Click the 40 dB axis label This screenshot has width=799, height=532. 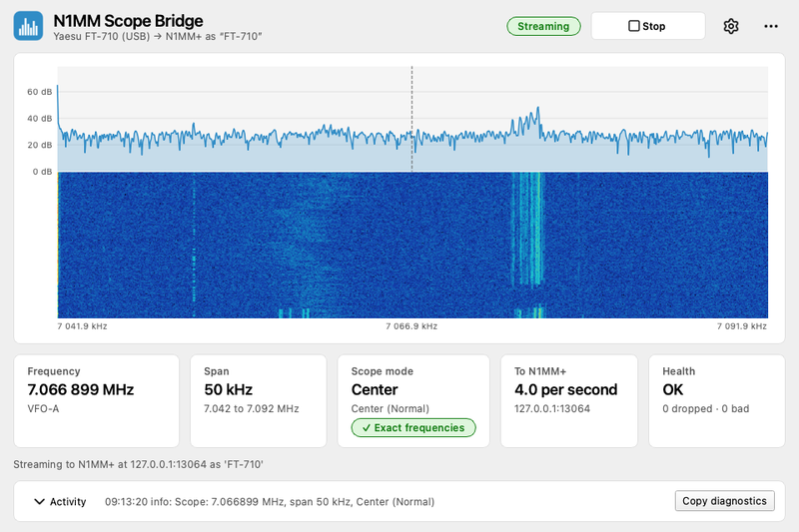tap(40, 119)
